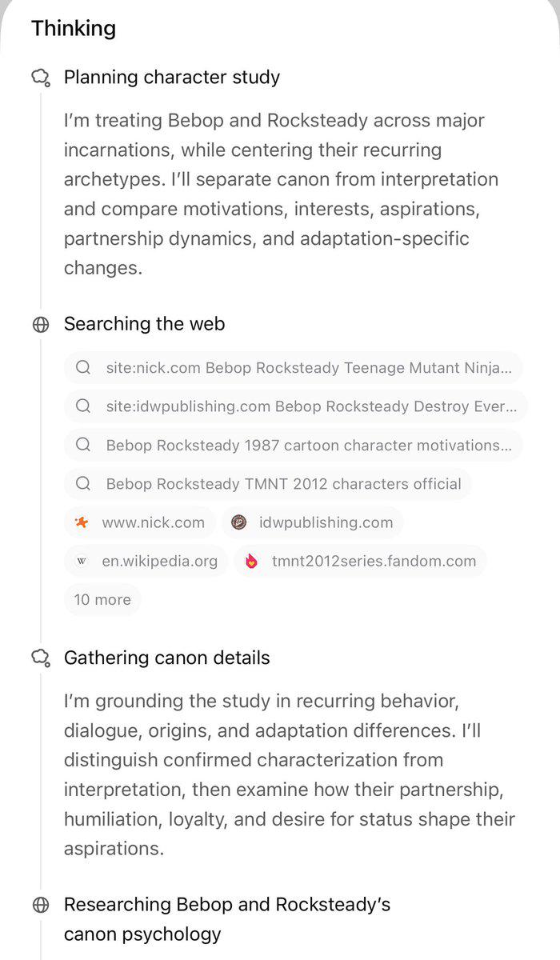Open the en.wikipedia.org source link

click(x=146, y=561)
